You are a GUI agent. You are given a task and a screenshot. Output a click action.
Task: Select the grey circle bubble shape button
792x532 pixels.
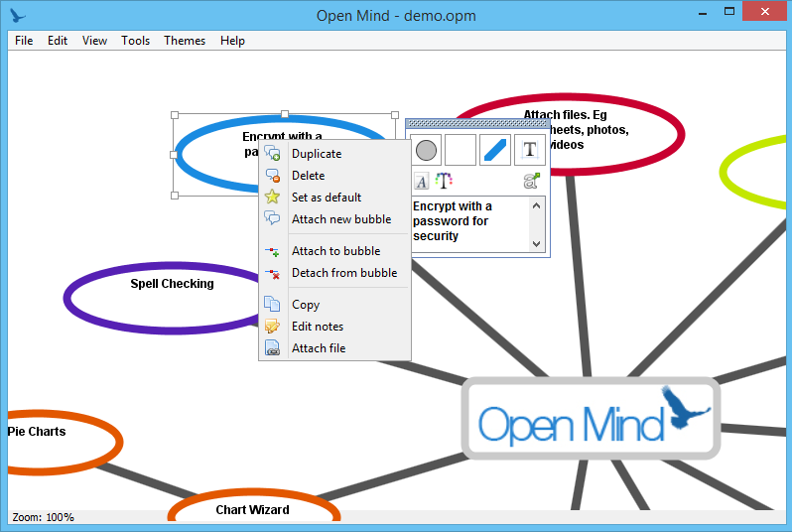427,150
